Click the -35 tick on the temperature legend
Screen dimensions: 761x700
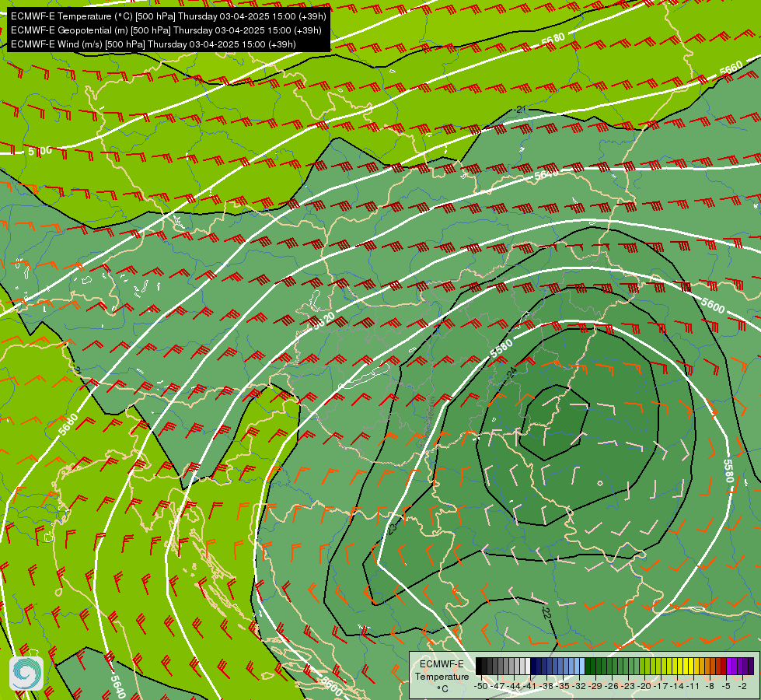(563, 687)
